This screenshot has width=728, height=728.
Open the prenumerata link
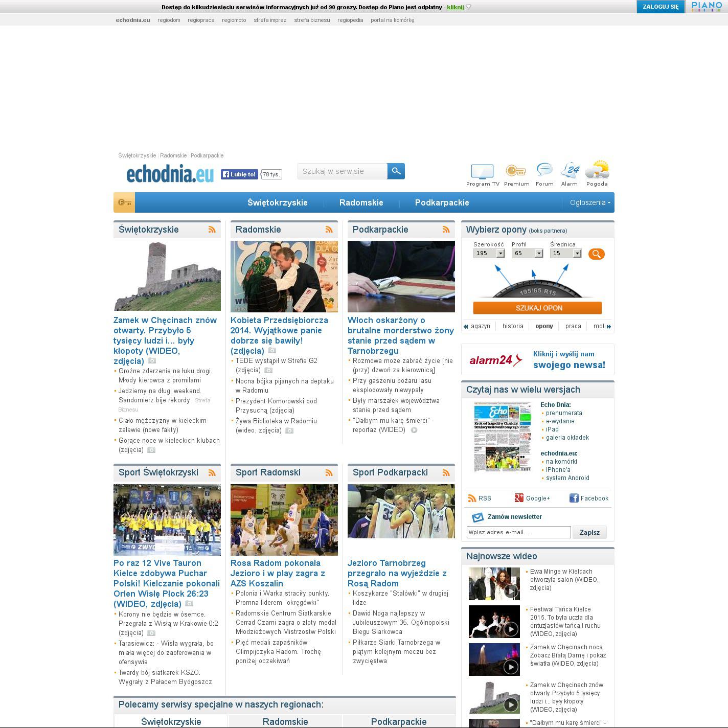click(564, 413)
